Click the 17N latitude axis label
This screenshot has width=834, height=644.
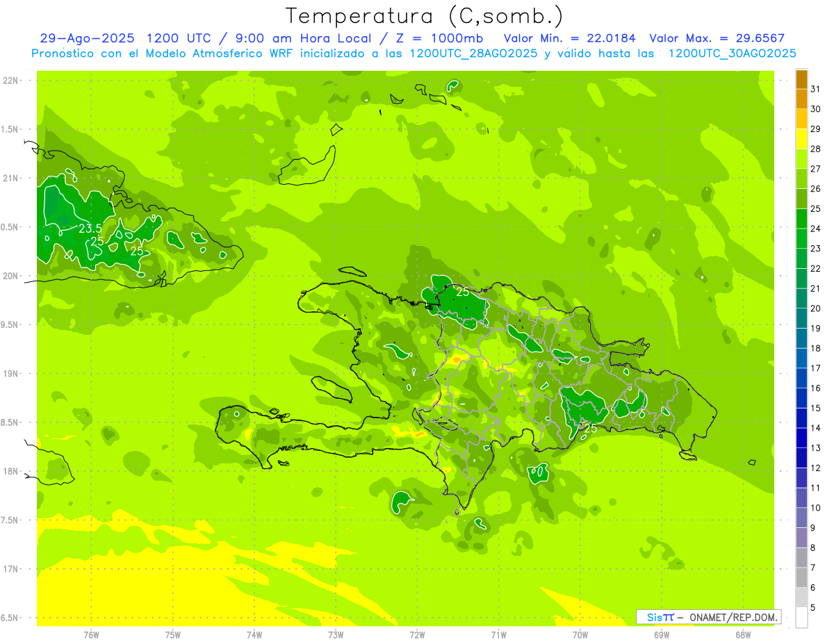point(10,569)
